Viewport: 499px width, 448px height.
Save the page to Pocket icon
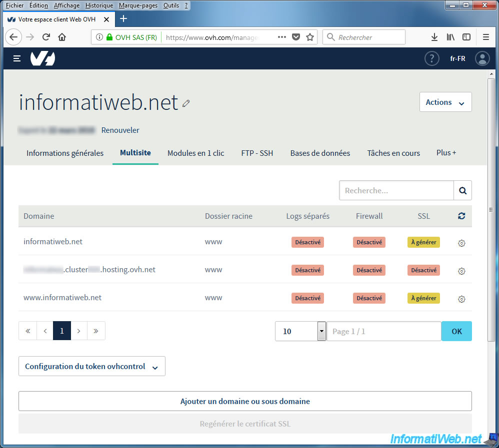coord(296,37)
